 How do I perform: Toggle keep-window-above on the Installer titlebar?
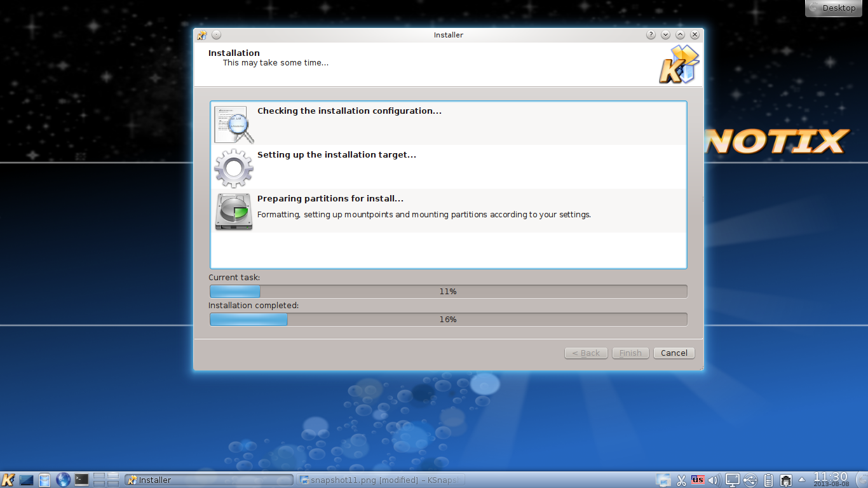point(680,35)
